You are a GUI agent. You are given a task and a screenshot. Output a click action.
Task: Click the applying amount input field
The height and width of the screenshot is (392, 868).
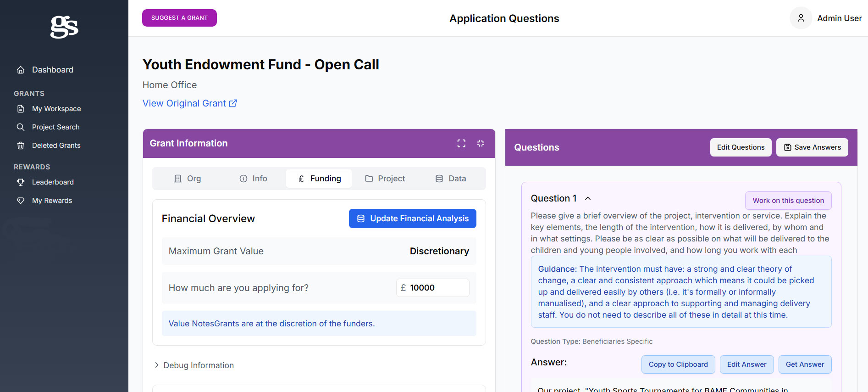click(432, 288)
